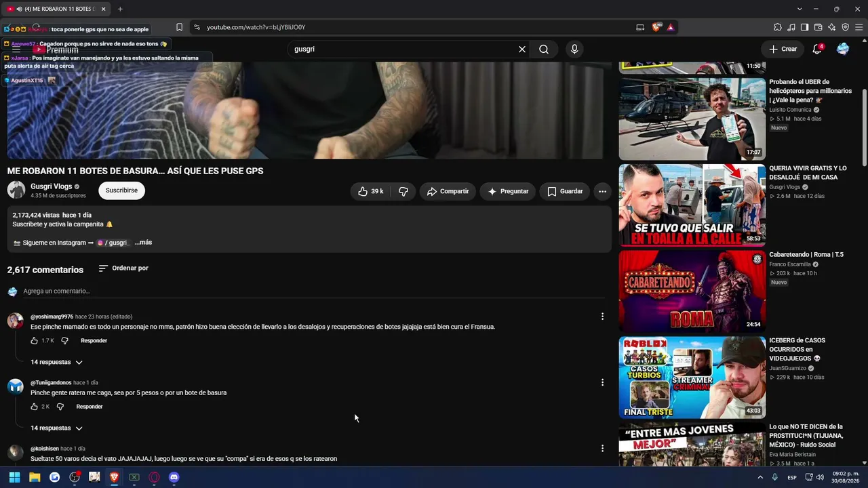Play the UBER de helicópteros video thumbnail
The height and width of the screenshot is (488, 868).
click(x=692, y=119)
